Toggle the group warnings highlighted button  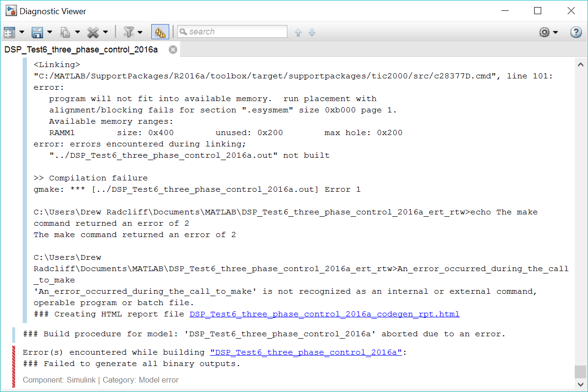click(160, 32)
